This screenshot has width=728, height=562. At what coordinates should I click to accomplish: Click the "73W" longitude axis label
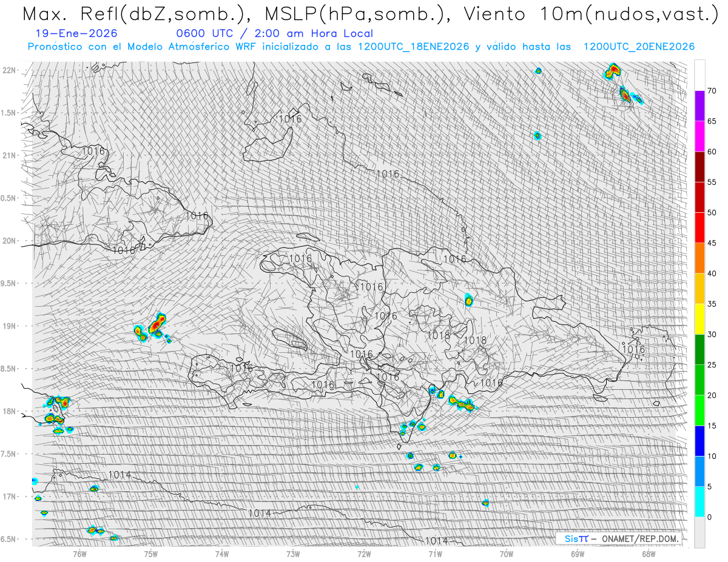coord(292,554)
